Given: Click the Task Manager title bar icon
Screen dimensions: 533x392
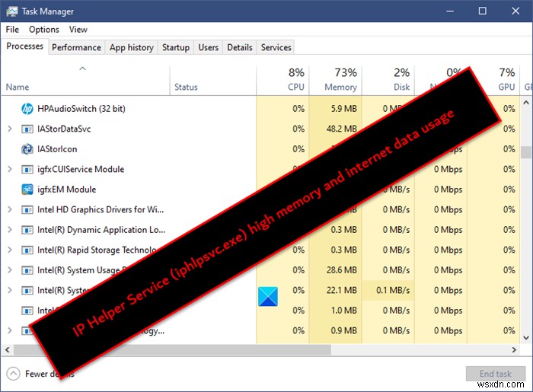Looking at the screenshot, I should pyautogui.click(x=11, y=11).
